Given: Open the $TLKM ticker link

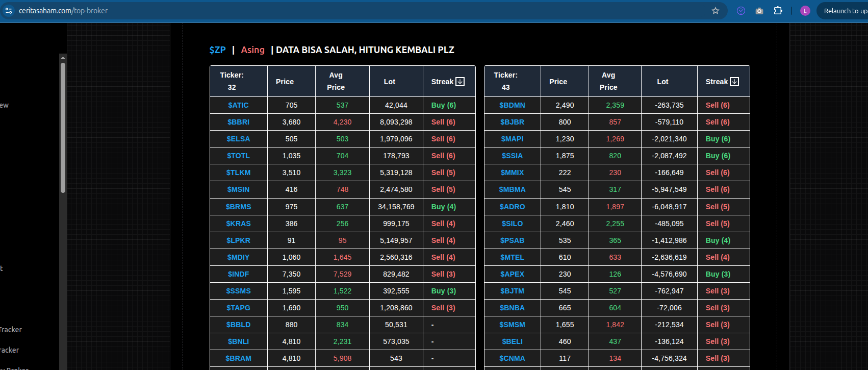Looking at the screenshot, I should [x=238, y=172].
